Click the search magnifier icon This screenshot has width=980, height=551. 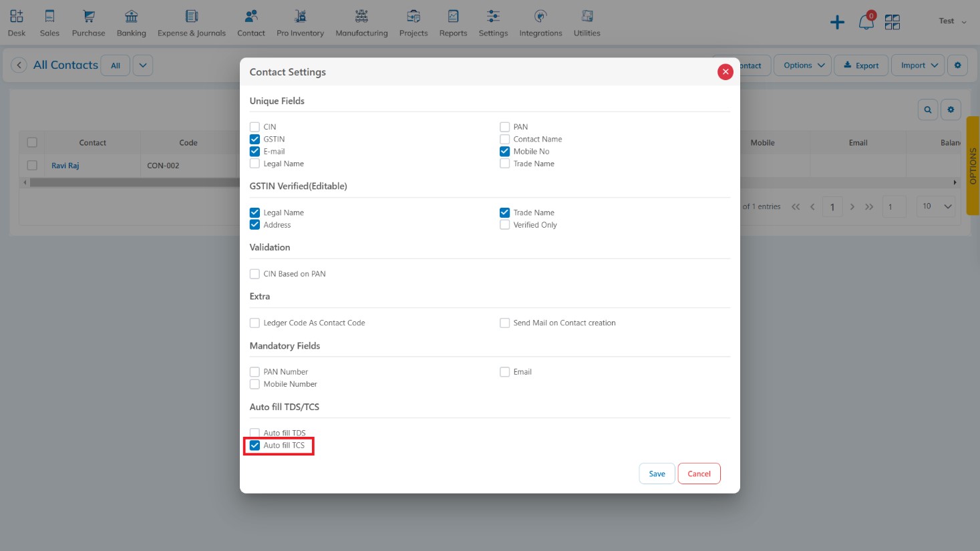point(928,110)
